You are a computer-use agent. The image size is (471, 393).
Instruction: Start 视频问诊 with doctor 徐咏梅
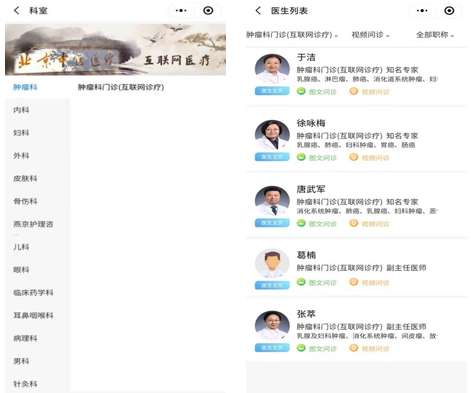coord(369,157)
